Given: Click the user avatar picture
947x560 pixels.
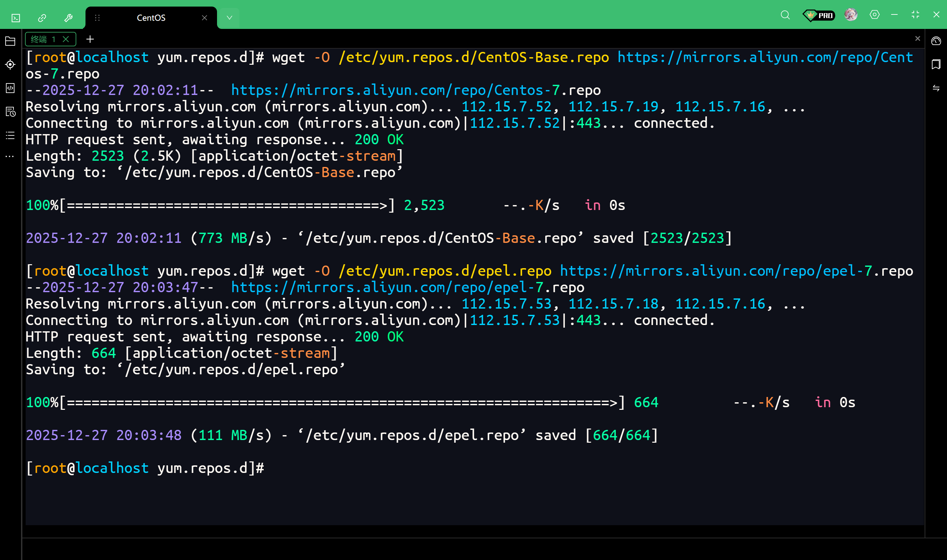Looking at the screenshot, I should 850,15.
